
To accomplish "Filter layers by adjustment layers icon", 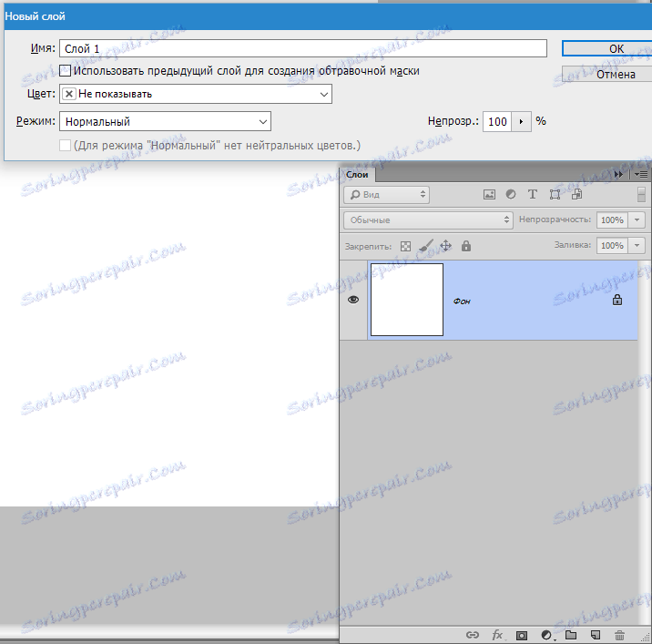I will coord(511,194).
